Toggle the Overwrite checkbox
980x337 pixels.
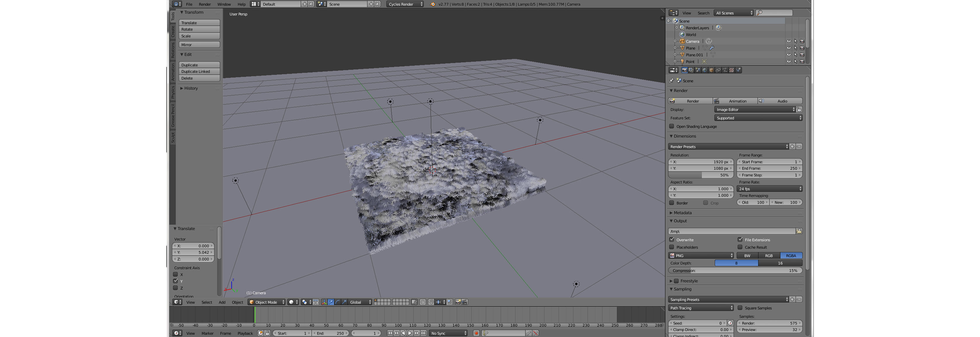(672, 239)
